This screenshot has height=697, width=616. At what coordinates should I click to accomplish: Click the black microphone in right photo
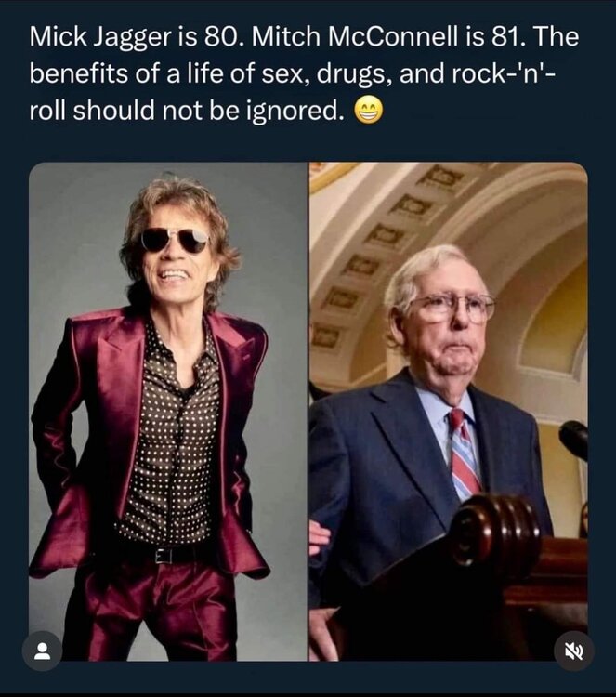(573, 437)
